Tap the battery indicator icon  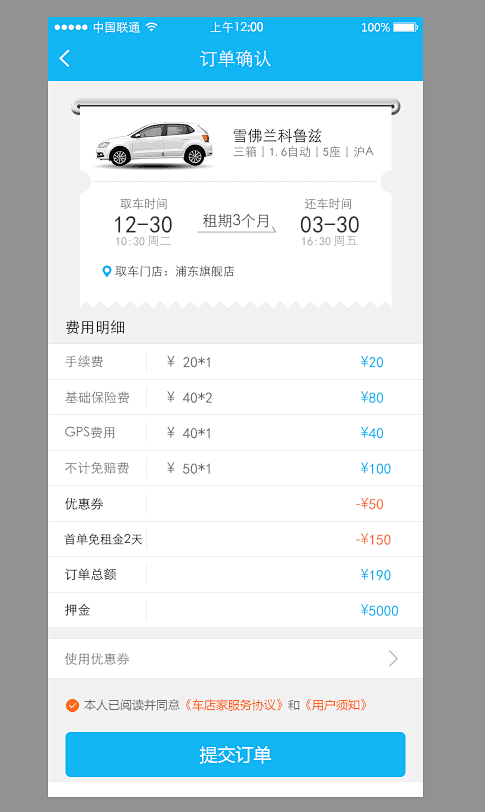point(405,27)
